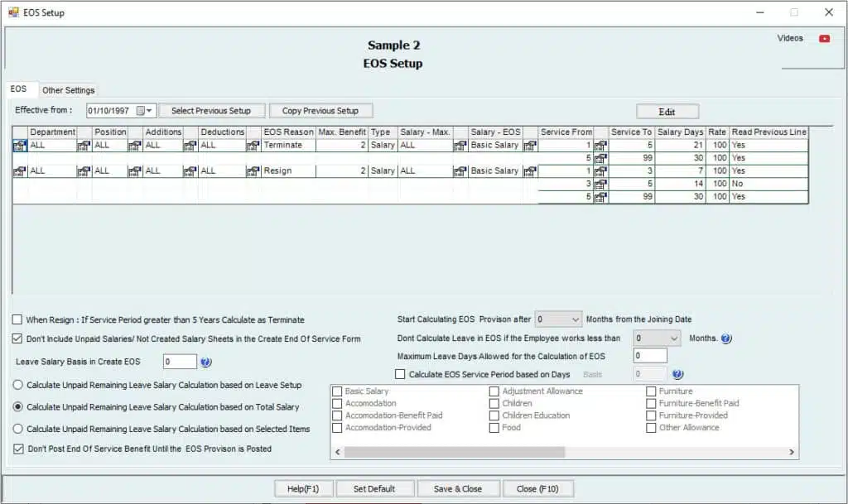Open the Effective from date dropdown
848x504 pixels.
[149, 111]
